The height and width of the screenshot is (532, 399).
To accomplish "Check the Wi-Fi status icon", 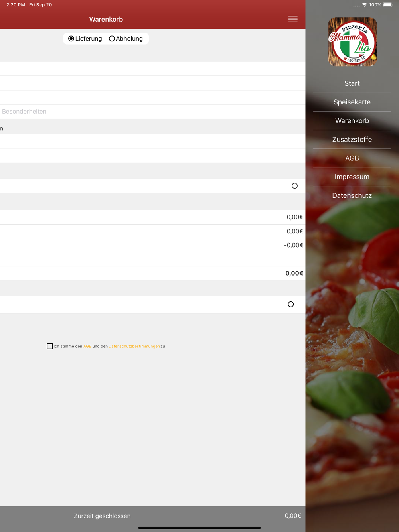I will click(364, 5).
